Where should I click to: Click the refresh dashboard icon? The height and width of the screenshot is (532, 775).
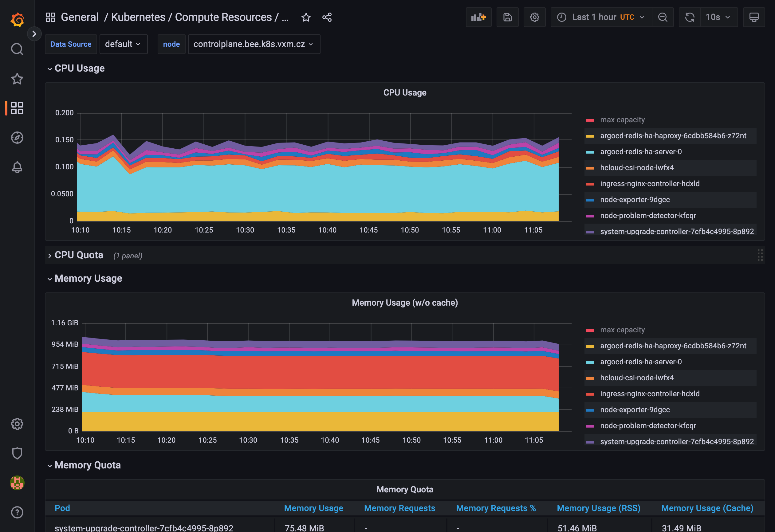tap(689, 17)
